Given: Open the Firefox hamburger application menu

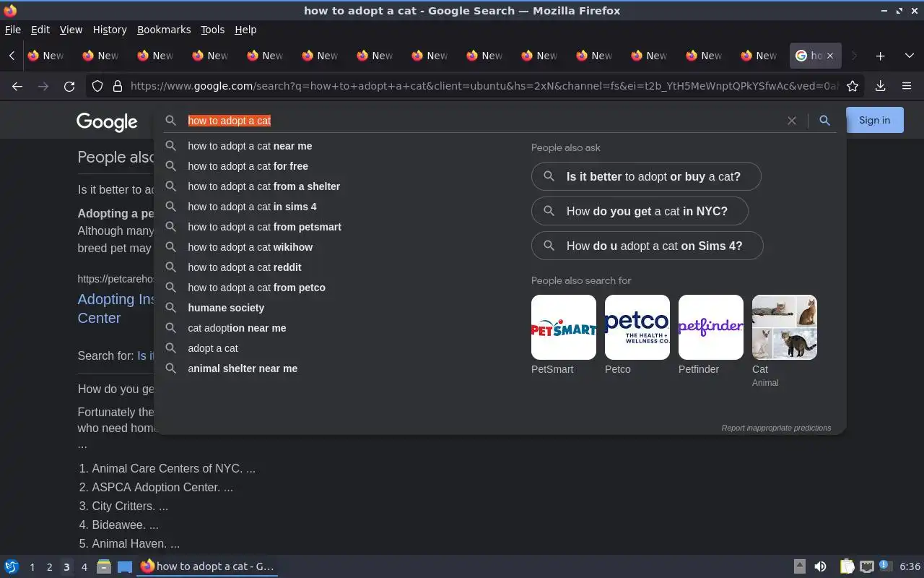Looking at the screenshot, I should [907, 86].
